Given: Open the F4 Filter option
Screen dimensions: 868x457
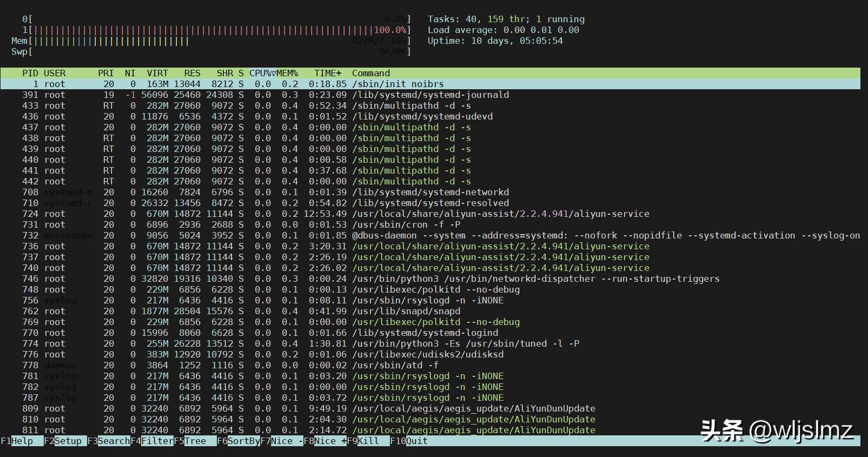Looking at the screenshot, I should pos(152,441).
